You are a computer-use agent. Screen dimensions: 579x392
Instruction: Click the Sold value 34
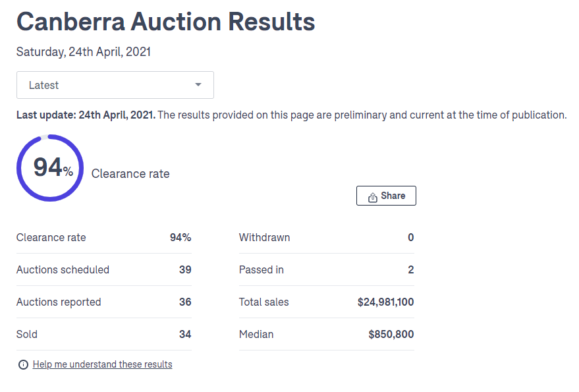tap(185, 335)
